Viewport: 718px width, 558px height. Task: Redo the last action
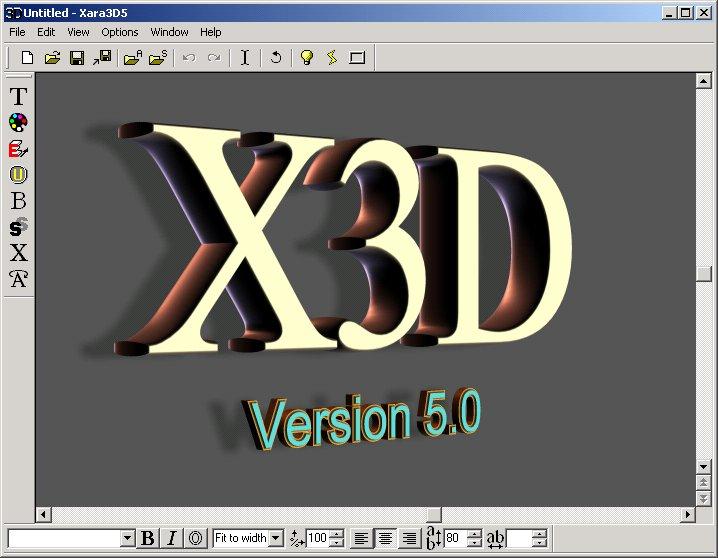[214, 58]
